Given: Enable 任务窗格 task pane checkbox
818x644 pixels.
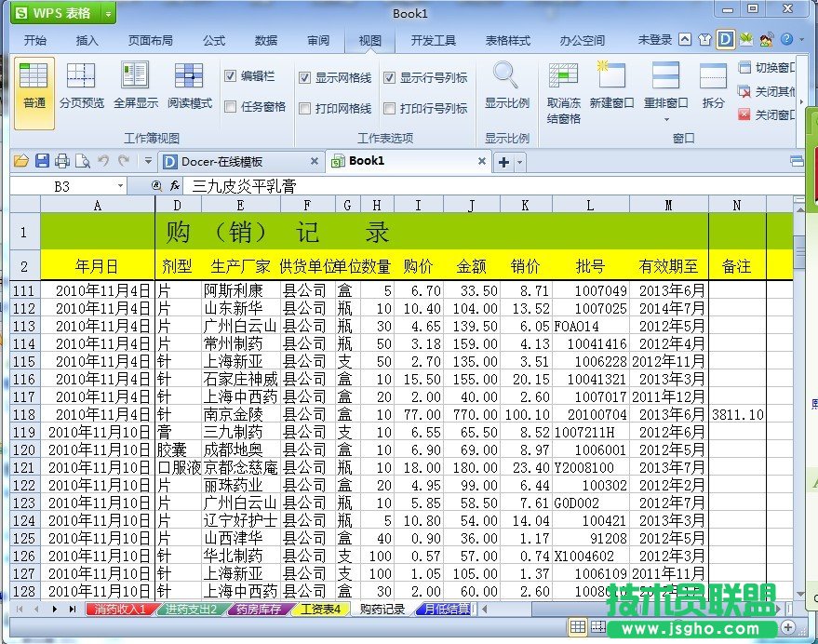Looking at the screenshot, I should 231,108.
